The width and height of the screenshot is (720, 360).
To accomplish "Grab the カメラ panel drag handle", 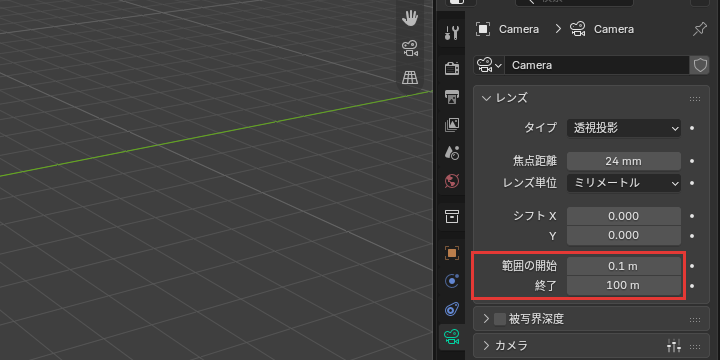I will click(x=695, y=347).
